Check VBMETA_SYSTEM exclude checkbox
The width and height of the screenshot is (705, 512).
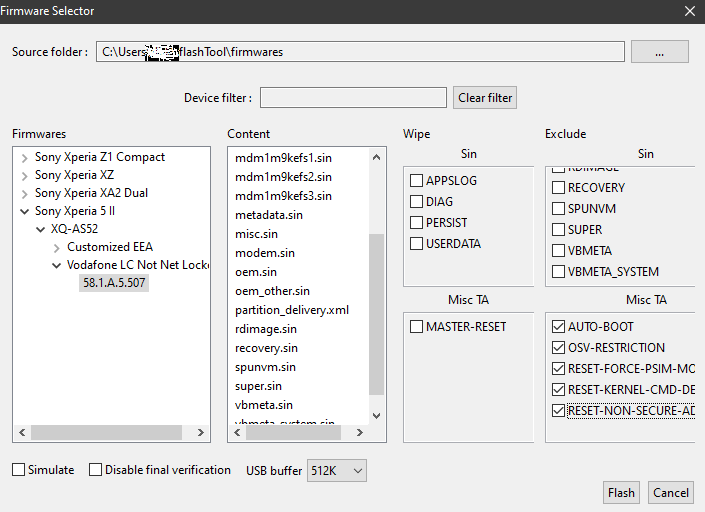click(x=558, y=272)
